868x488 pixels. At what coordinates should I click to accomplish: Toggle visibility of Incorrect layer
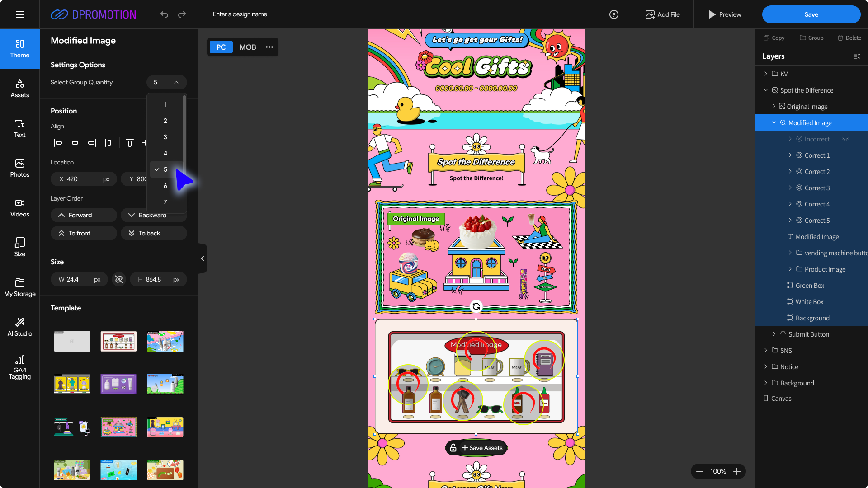coord(845,139)
